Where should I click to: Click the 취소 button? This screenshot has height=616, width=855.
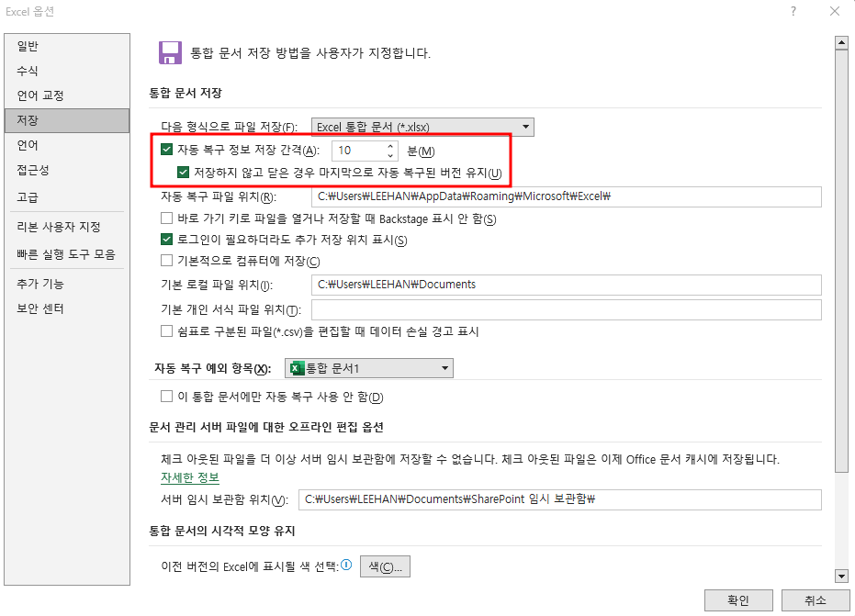tap(816, 600)
